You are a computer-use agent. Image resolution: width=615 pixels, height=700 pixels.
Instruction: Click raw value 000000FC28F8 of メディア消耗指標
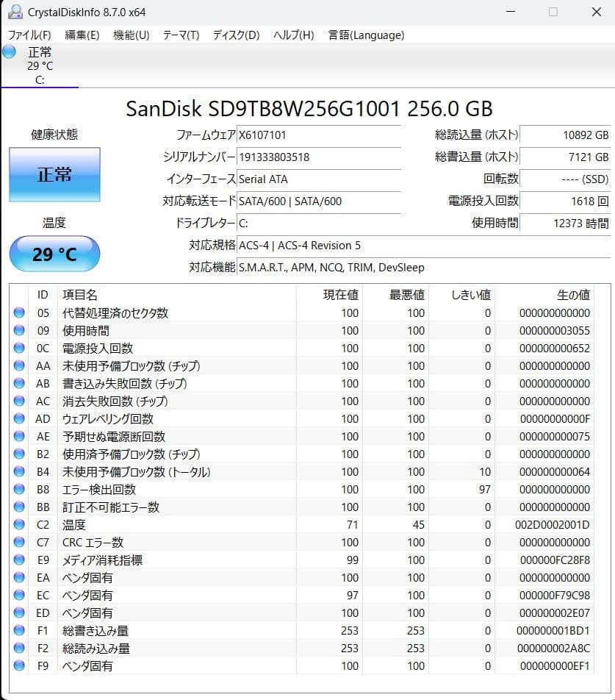555,560
